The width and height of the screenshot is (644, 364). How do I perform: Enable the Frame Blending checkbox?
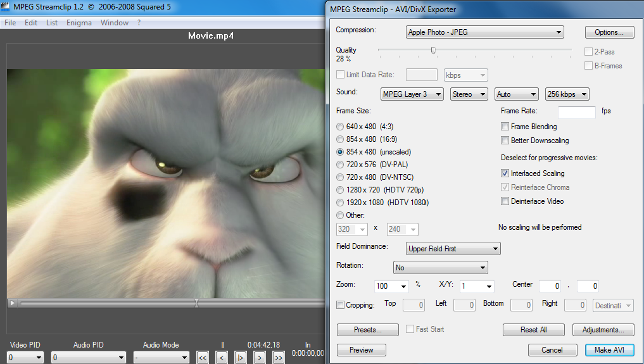click(505, 127)
